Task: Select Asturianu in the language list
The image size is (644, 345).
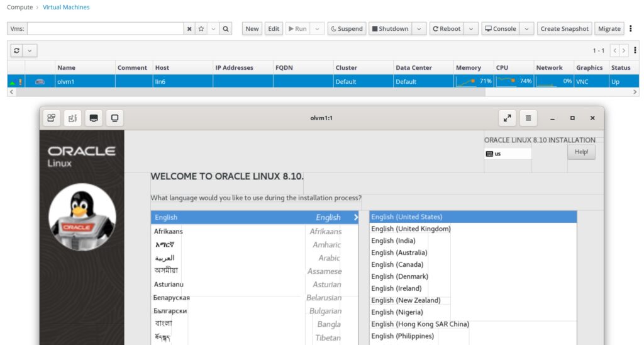Action: click(x=255, y=284)
